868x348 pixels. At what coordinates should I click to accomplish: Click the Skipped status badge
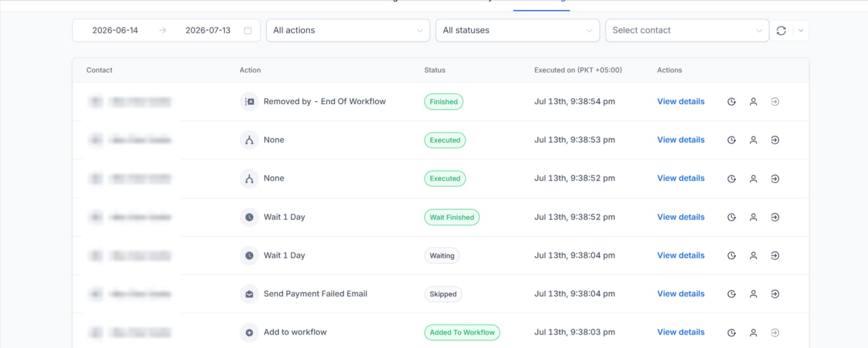coord(443,294)
